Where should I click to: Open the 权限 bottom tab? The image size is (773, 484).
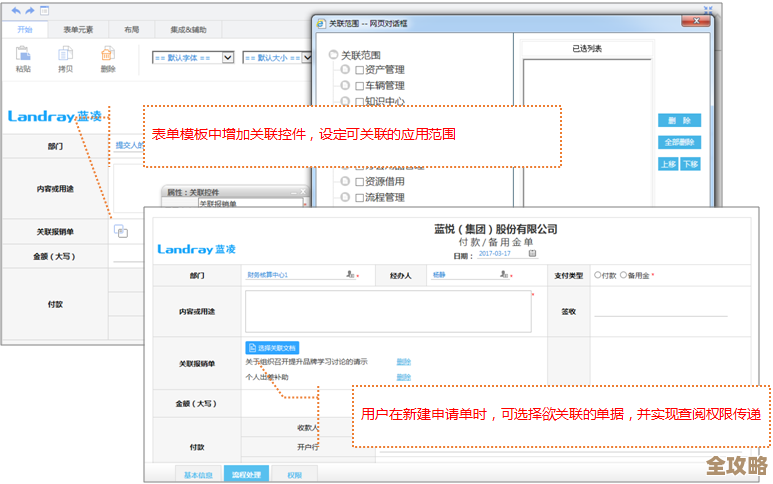point(294,475)
